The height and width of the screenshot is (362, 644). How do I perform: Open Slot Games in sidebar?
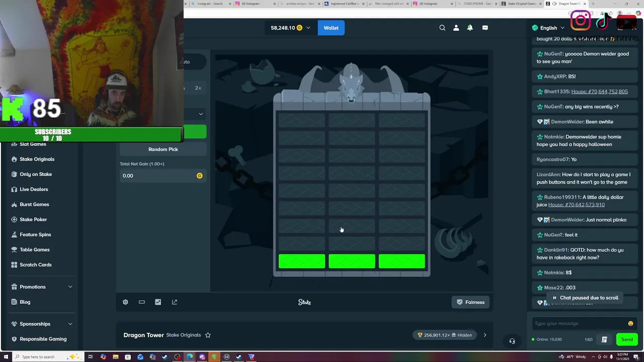point(33,144)
